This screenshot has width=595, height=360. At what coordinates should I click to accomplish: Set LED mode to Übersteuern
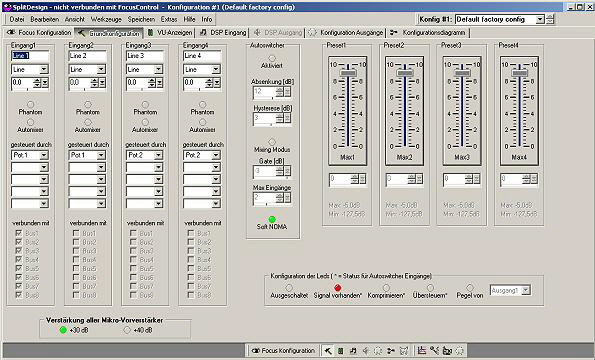(430, 288)
